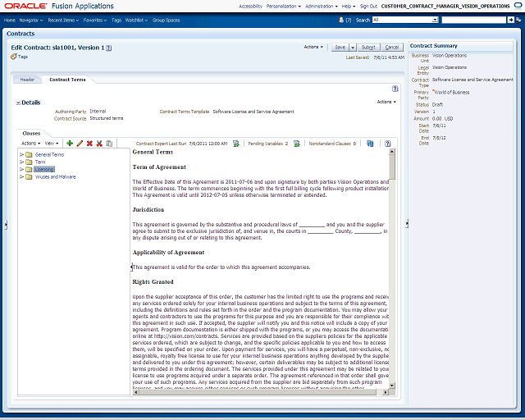Select the Clauses tab
Image resolution: width=525 pixels, height=420 pixels.
pyautogui.click(x=31, y=134)
